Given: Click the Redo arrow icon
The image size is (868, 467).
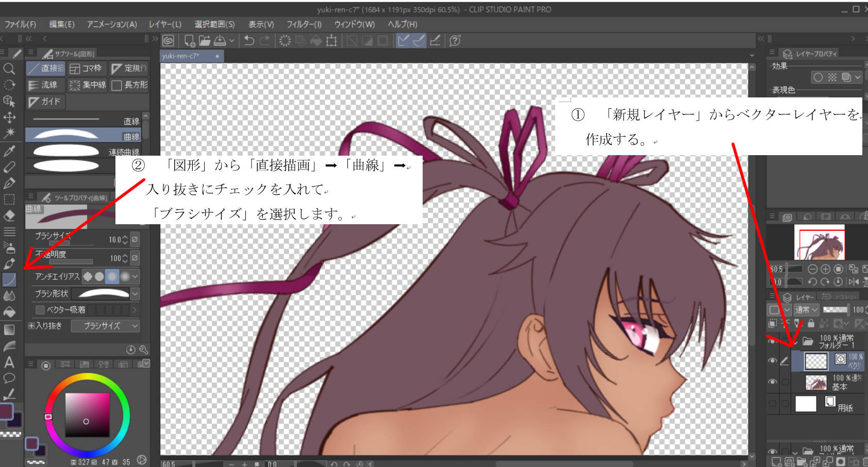Looking at the screenshot, I should [x=265, y=41].
